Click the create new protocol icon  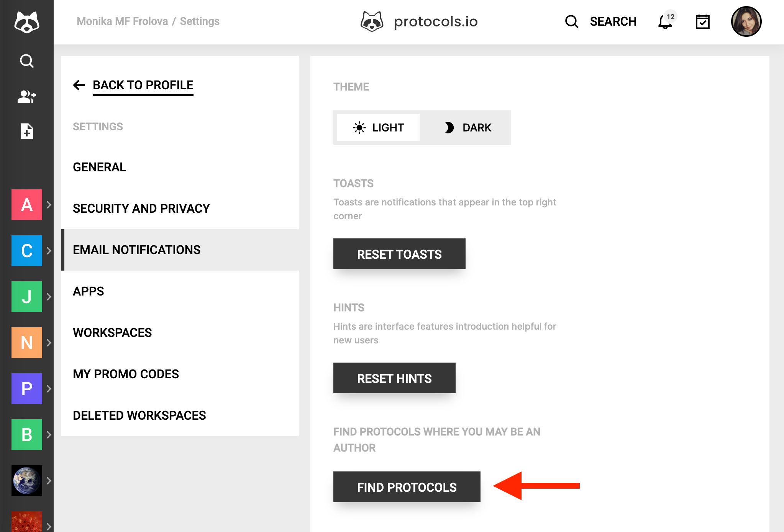click(x=26, y=131)
